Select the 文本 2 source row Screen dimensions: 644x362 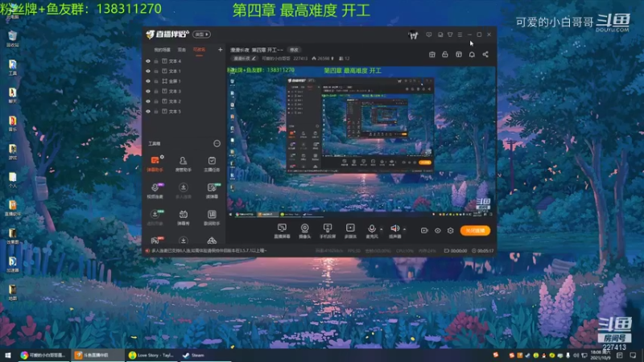click(184, 101)
